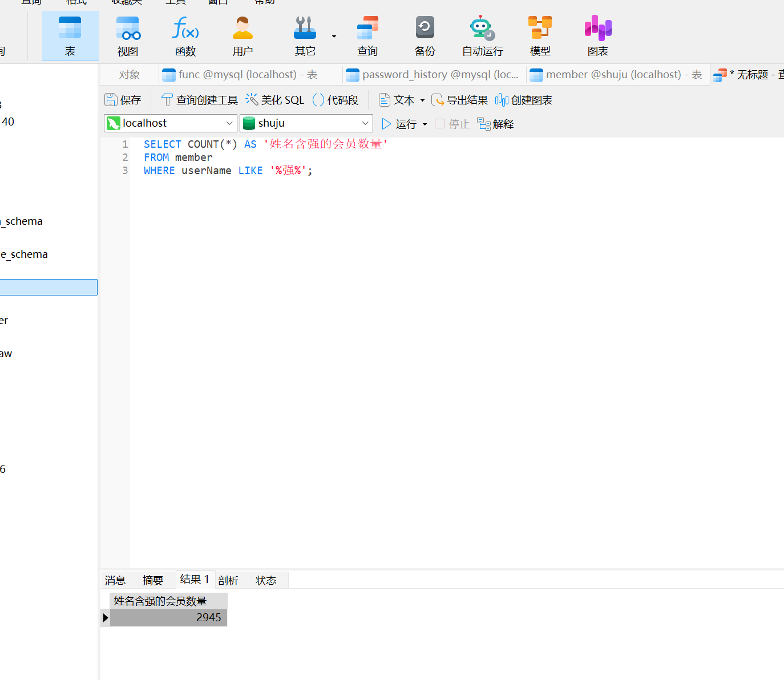Select the 2945 result cell

pos(169,617)
